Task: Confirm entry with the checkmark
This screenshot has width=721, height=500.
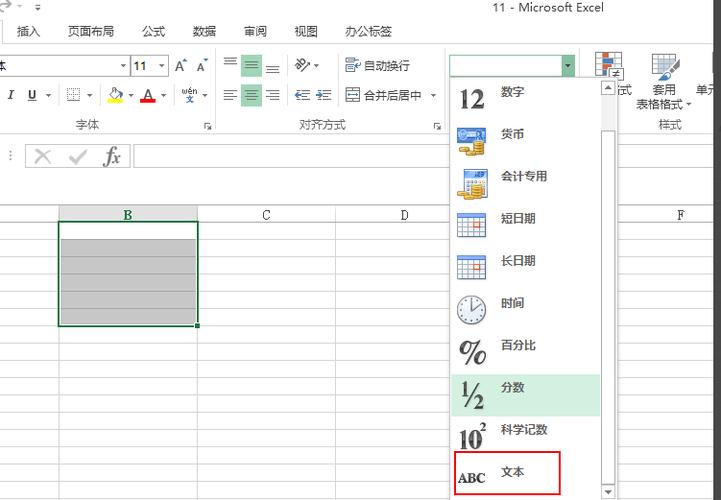Action: 77,156
